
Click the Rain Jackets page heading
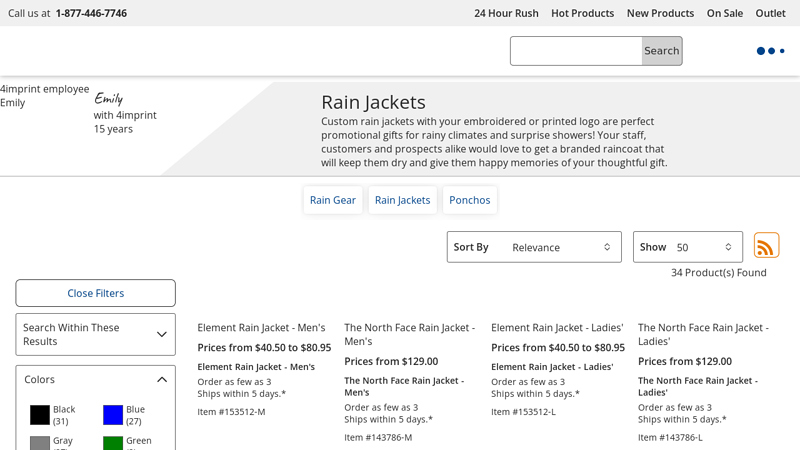click(x=373, y=102)
